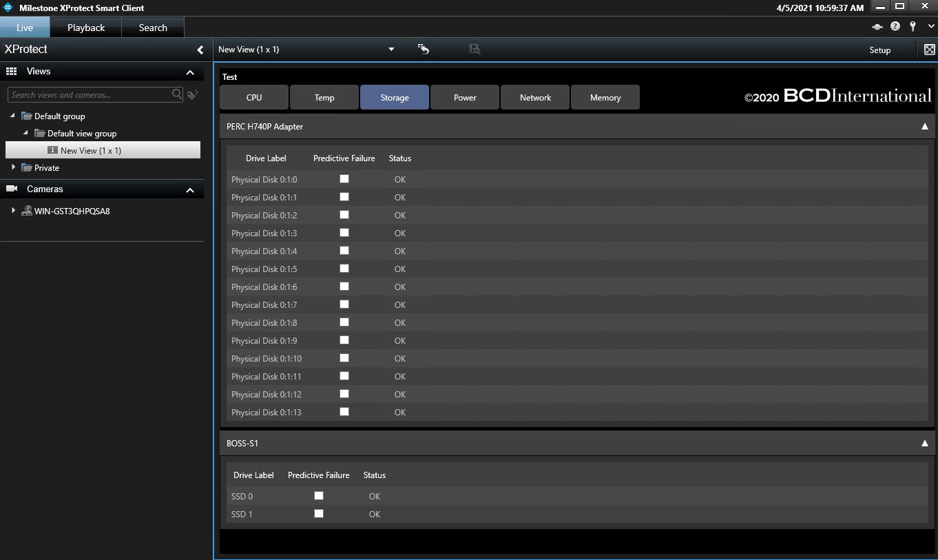
Task: Click the Drive Label header in PERC table
Action: click(x=266, y=158)
